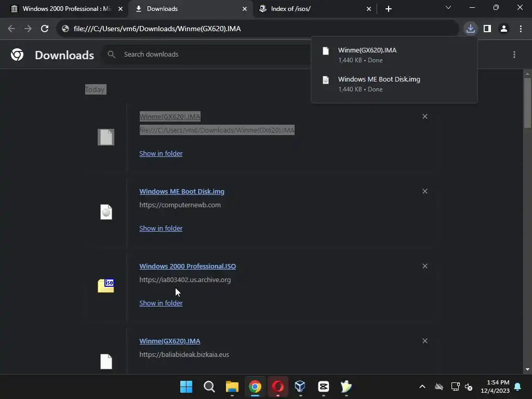Click the page vertical scrollbar thumb
Viewport: 532px width, 399px height.
pyautogui.click(x=527, y=103)
